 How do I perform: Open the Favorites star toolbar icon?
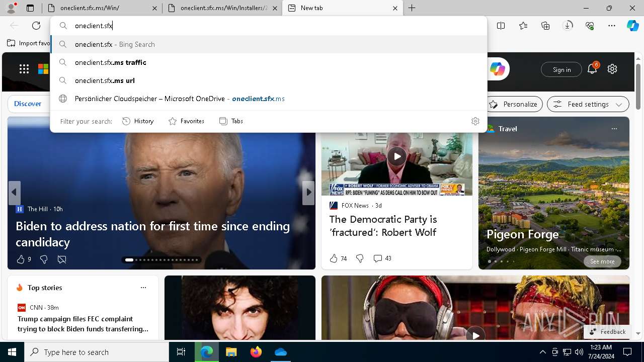[x=523, y=26]
